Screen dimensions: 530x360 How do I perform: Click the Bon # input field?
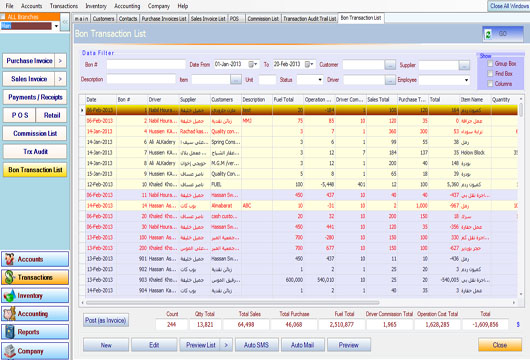coord(146,64)
